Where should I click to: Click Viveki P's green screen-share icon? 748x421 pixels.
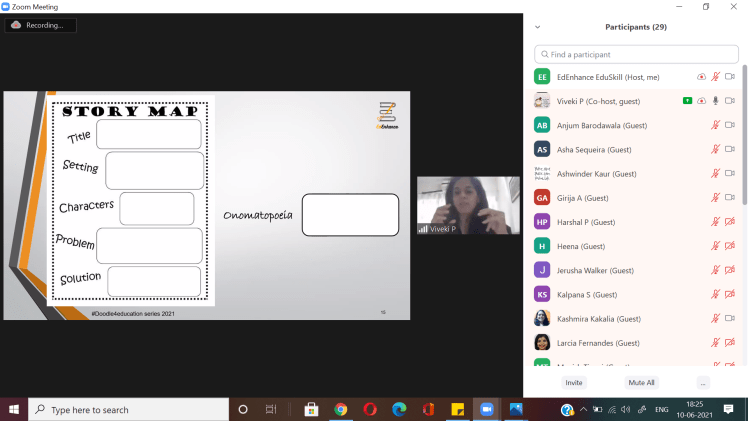(x=687, y=101)
